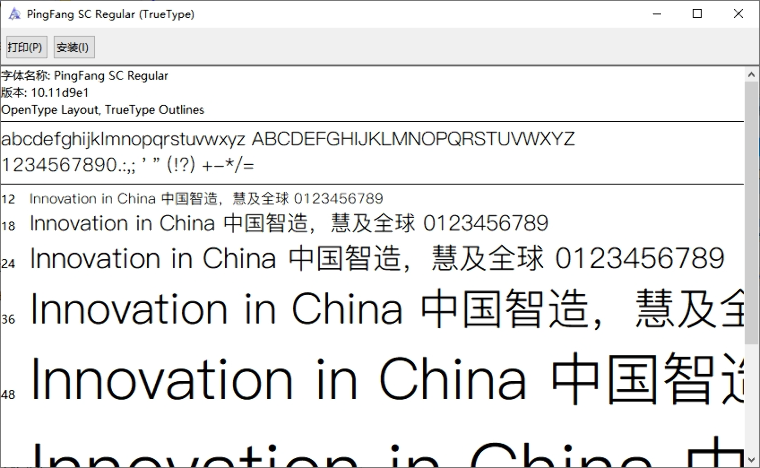
Task: Click the size label 48
Action: (8, 395)
